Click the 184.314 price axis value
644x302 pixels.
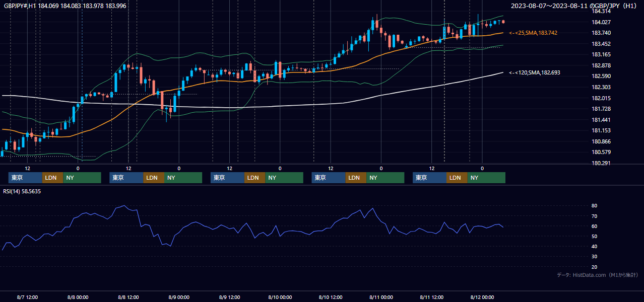point(601,11)
